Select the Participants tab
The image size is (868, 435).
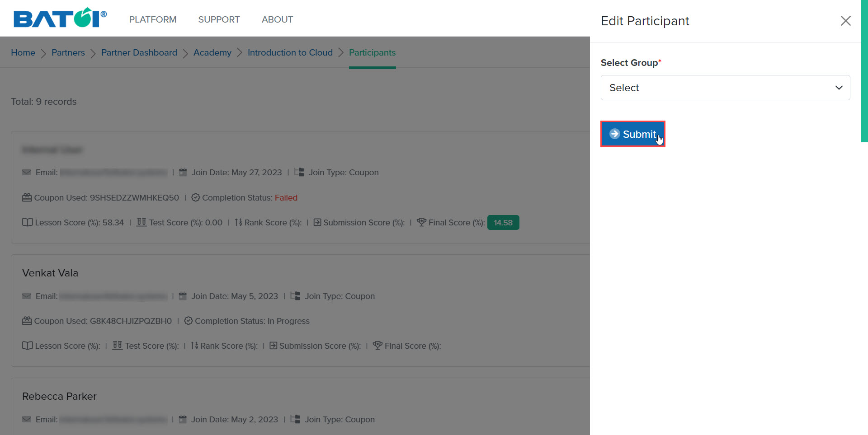(x=372, y=52)
